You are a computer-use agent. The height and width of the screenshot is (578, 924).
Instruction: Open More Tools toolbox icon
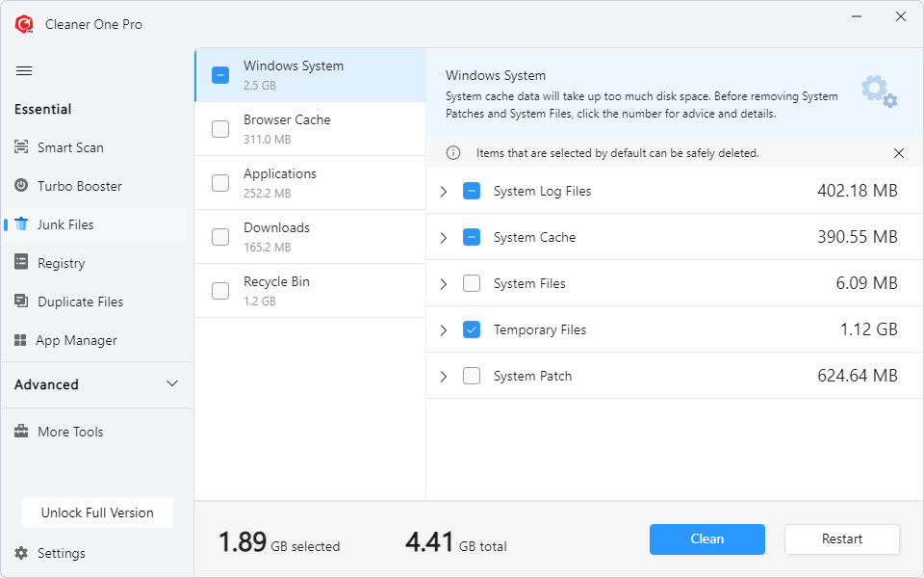(21, 432)
